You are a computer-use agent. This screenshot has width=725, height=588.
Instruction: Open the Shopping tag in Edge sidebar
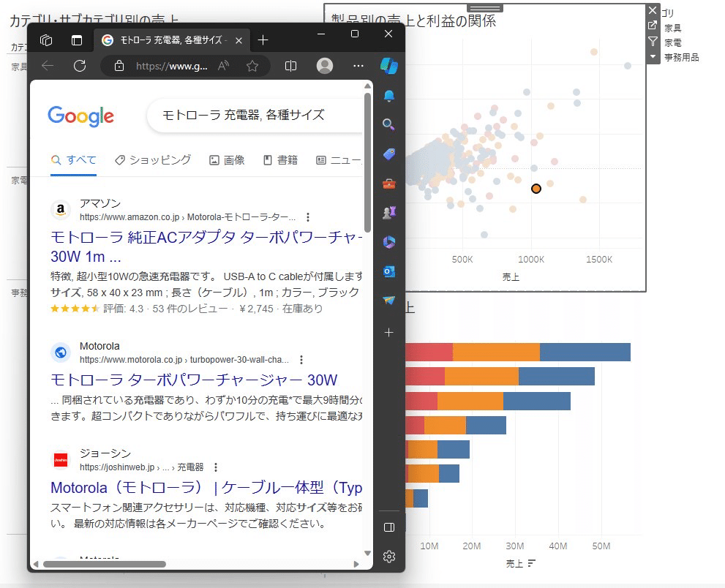(389, 154)
